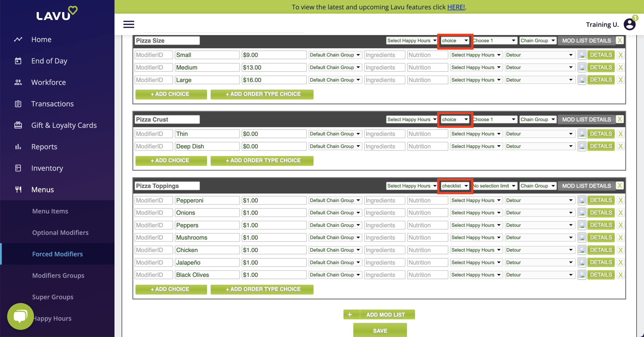The image size is (644, 337).
Task: Remove the Pizza Toppings mod list
Action: [x=620, y=186]
